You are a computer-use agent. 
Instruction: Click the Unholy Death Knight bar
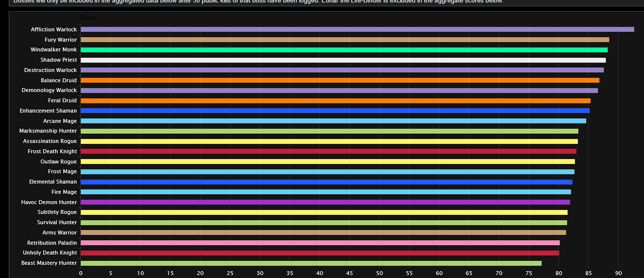(x=320, y=253)
